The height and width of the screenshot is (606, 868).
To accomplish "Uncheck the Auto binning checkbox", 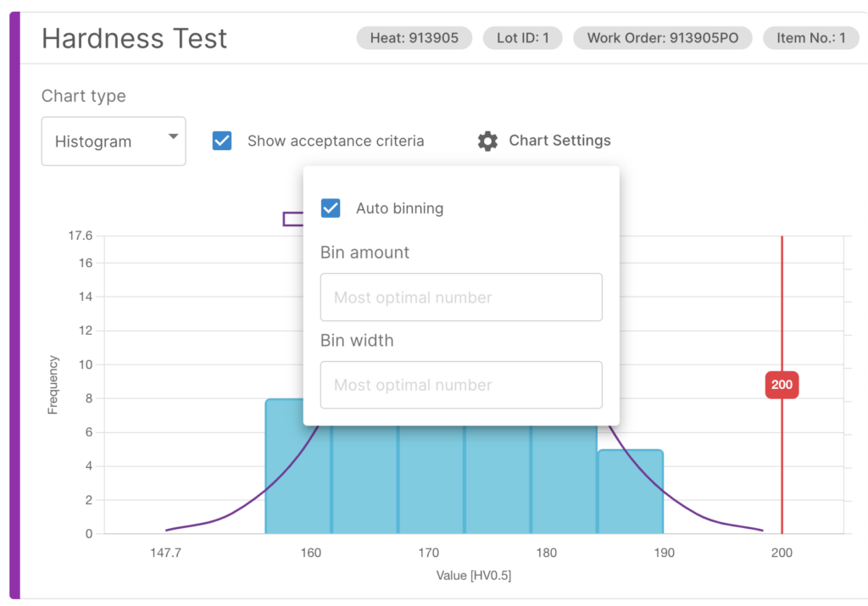I will [331, 208].
